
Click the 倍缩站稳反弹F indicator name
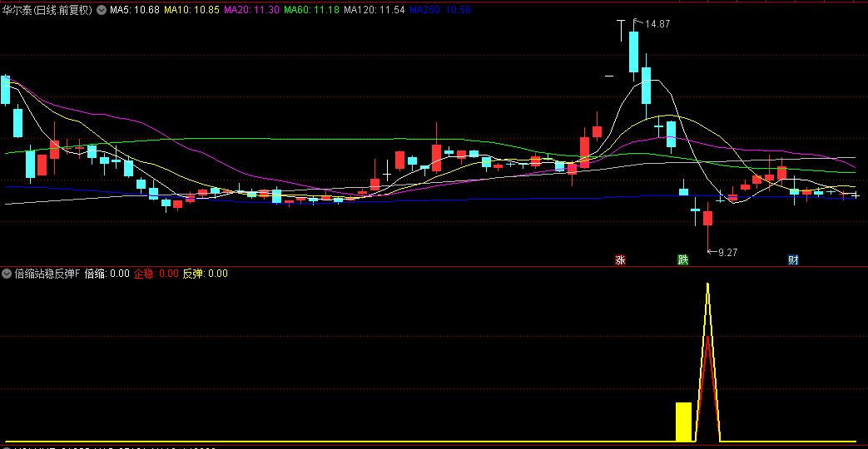tap(47, 274)
